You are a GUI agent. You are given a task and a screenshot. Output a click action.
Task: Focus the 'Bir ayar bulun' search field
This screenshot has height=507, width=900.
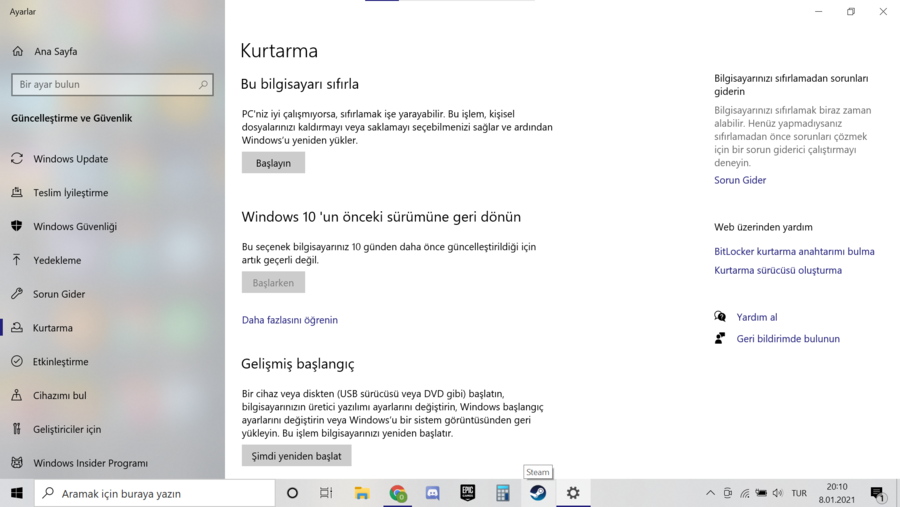tap(112, 84)
